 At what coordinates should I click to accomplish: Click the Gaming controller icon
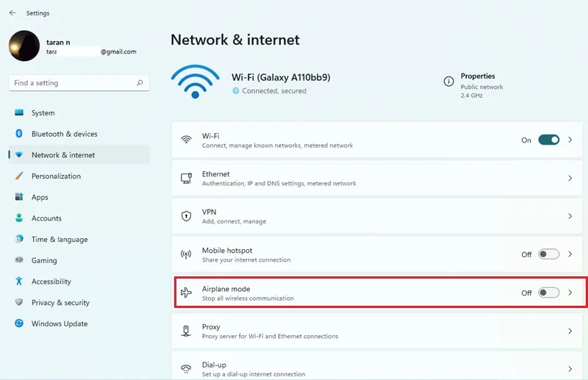[x=19, y=259]
